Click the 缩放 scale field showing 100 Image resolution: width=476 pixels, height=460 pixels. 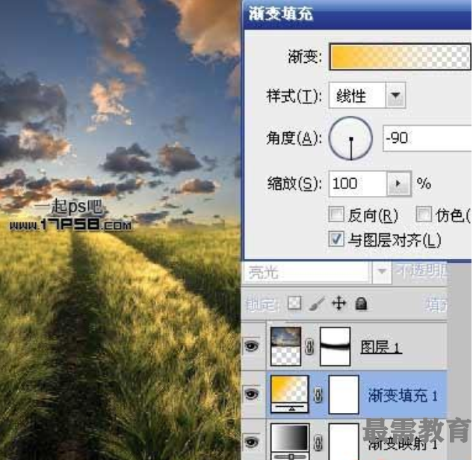pyautogui.click(x=358, y=184)
